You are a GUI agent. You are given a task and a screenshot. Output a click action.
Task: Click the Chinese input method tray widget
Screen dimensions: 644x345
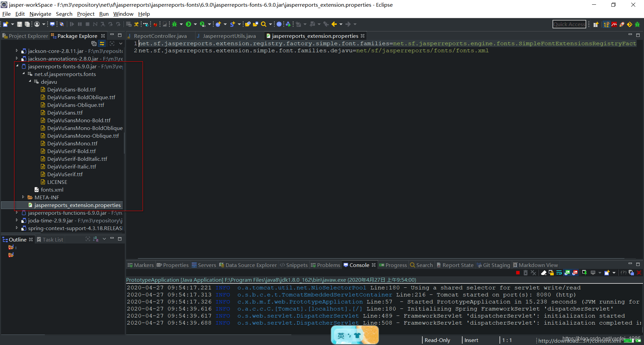355,335
